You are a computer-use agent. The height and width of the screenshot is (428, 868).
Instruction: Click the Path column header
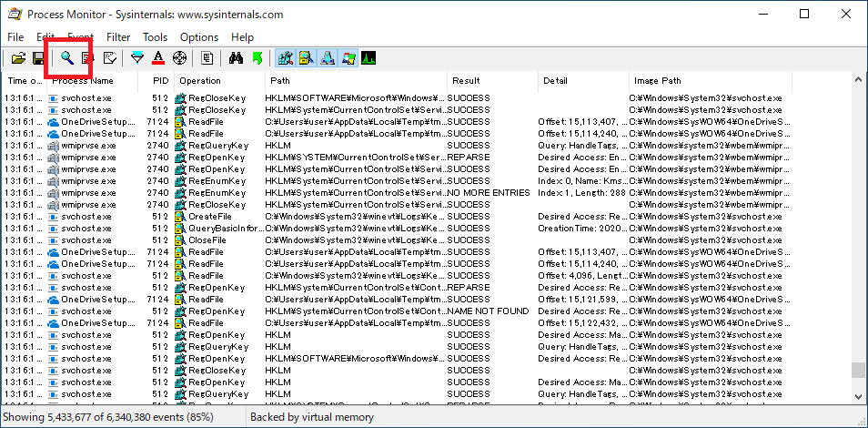point(356,81)
